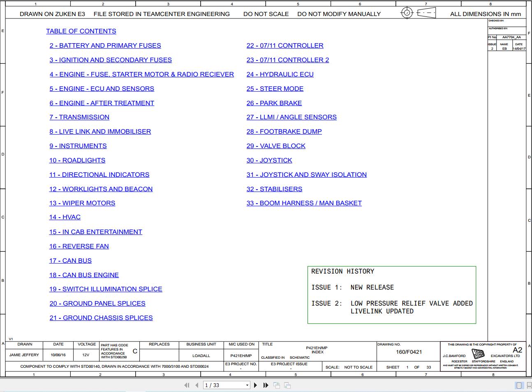
Task: Click the REVISION HISTORY heading
Action: point(343,271)
